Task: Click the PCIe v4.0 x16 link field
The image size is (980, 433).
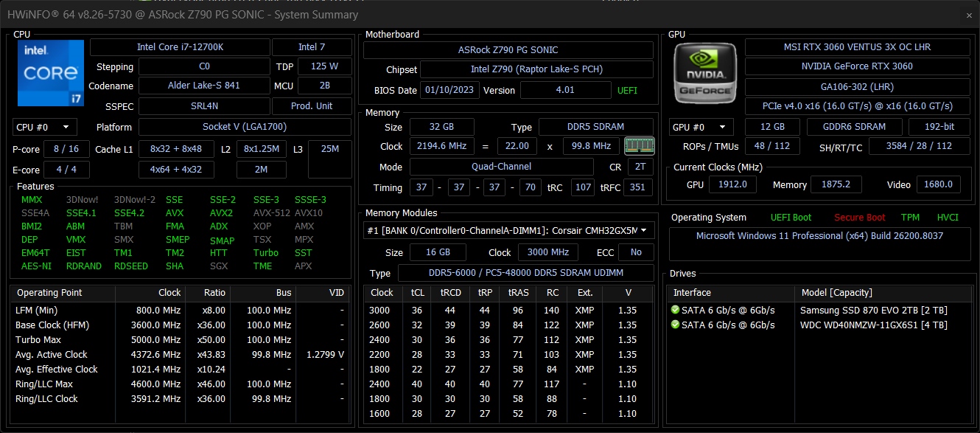Action: pyautogui.click(x=857, y=106)
